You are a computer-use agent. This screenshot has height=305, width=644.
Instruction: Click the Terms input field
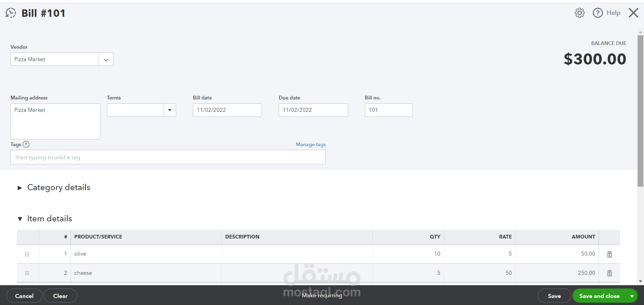click(136, 110)
